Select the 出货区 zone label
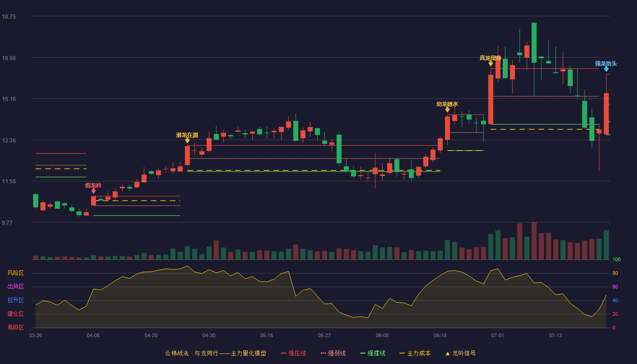637x364 pixels. (x=15, y=287)
